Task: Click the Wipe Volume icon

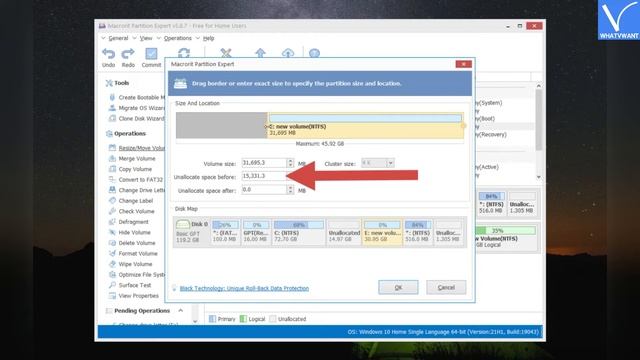Action: [112, 264]
